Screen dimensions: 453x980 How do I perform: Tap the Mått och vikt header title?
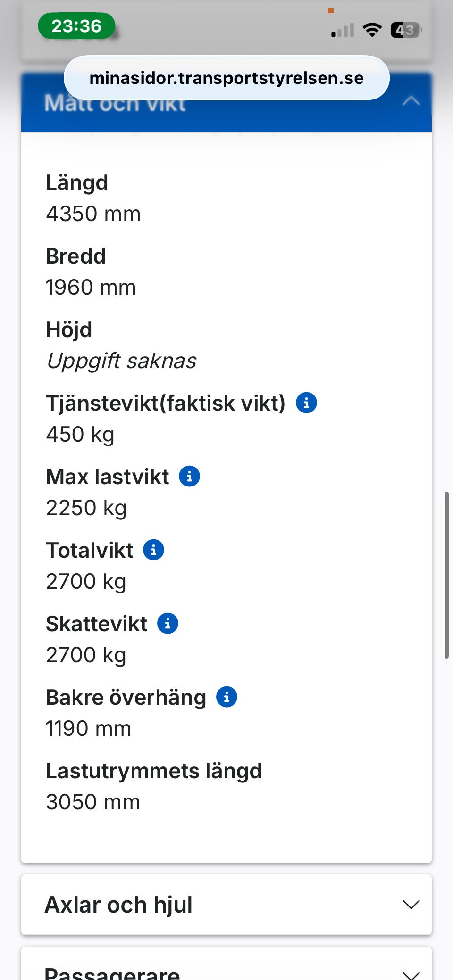tap(115, 105)
